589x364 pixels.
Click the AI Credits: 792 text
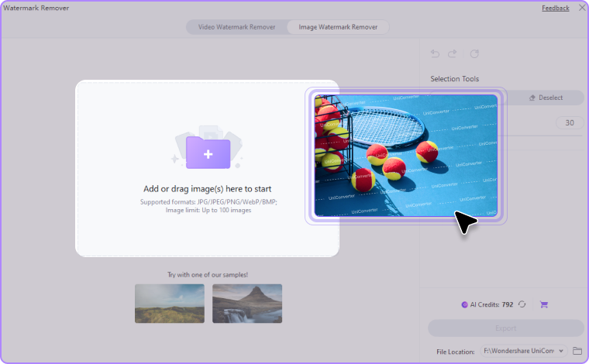(491, 304)
